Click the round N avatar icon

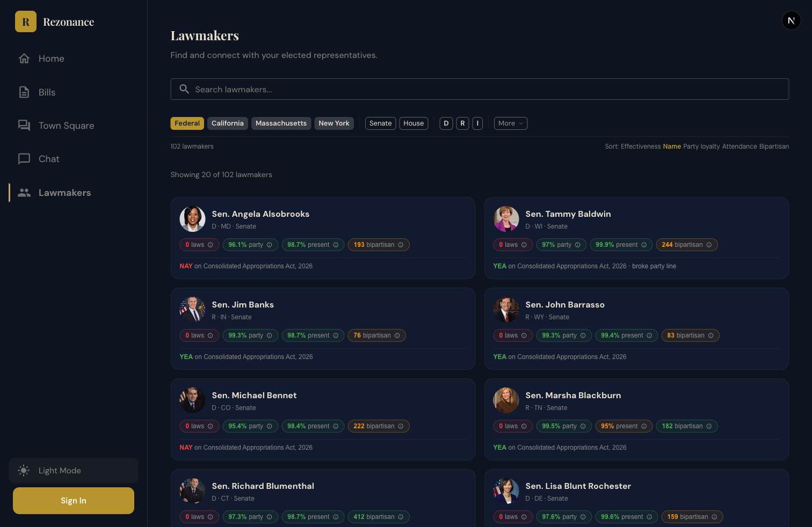(791, 20)
